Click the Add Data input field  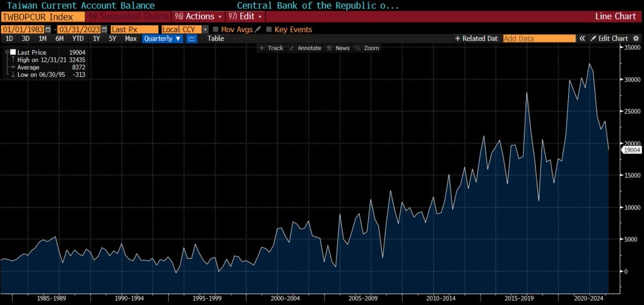pos(539,39)
